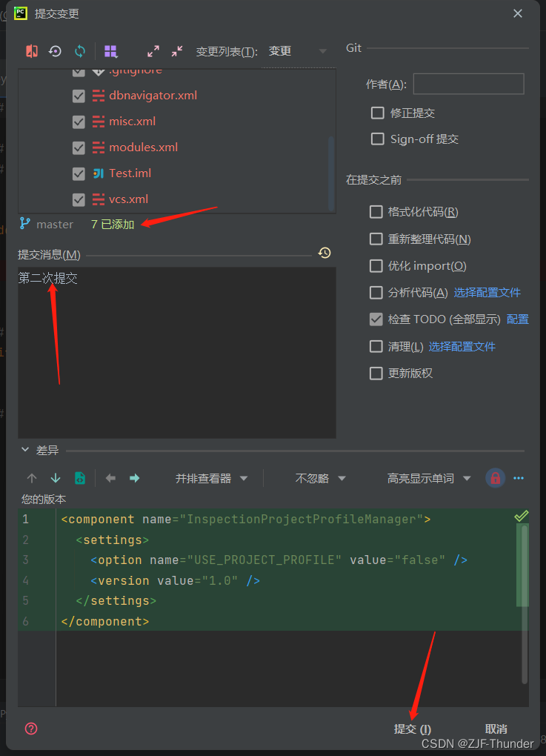
Task: Enable 优化 import checkbox
Action: (x=376, y=265)
